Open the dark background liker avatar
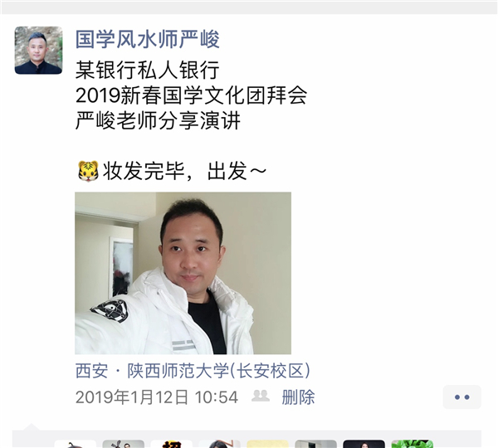This screenshot has width=498, height=448. coord(364,444)
